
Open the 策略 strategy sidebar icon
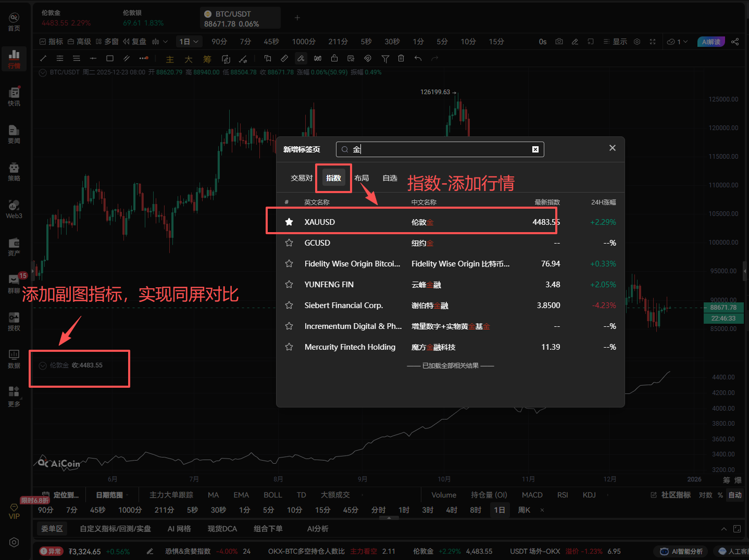[x=14, y=172]
